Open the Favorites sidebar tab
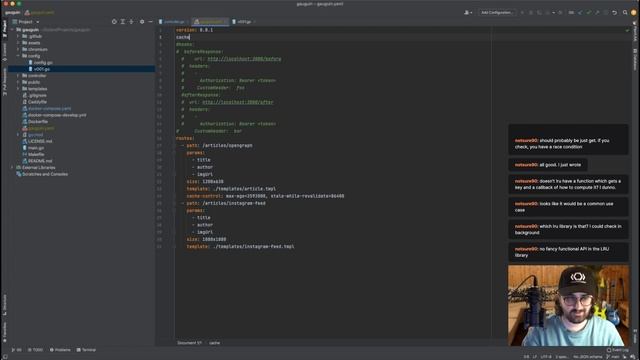 coord(4,332)
